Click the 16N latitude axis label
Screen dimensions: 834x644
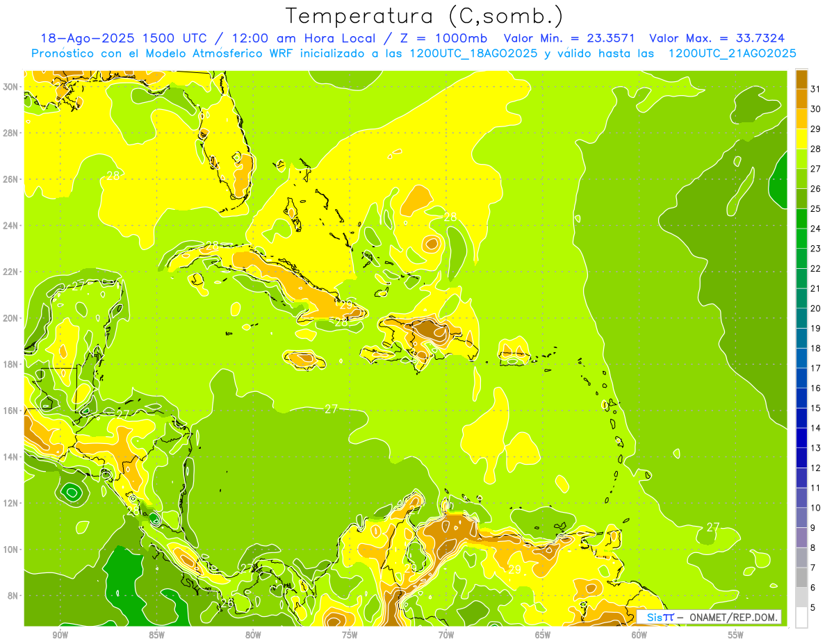point(11,411)
